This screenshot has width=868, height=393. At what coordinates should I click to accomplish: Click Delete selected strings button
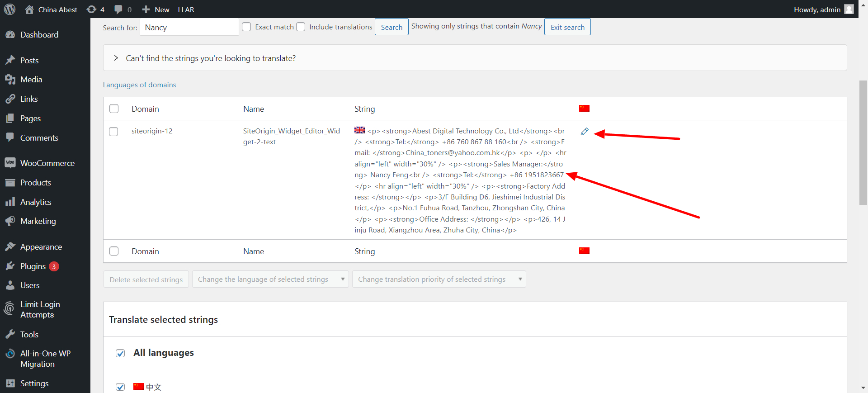tap(146, 279)
